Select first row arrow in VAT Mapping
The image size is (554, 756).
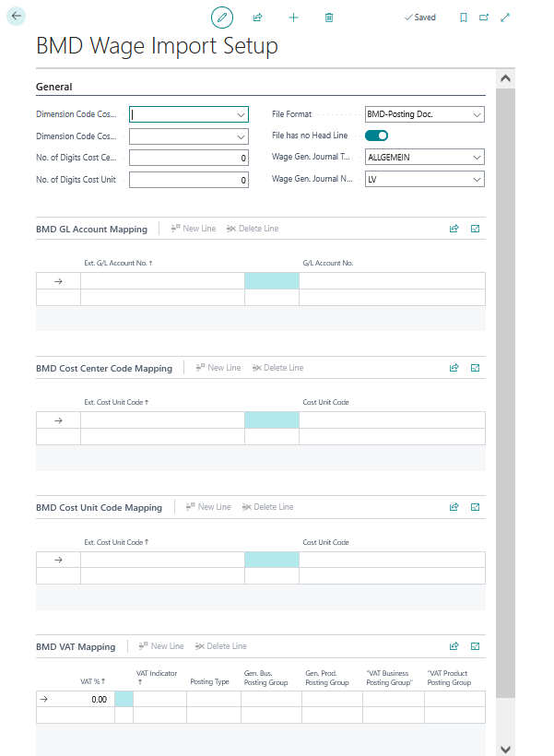pos(44,699)
